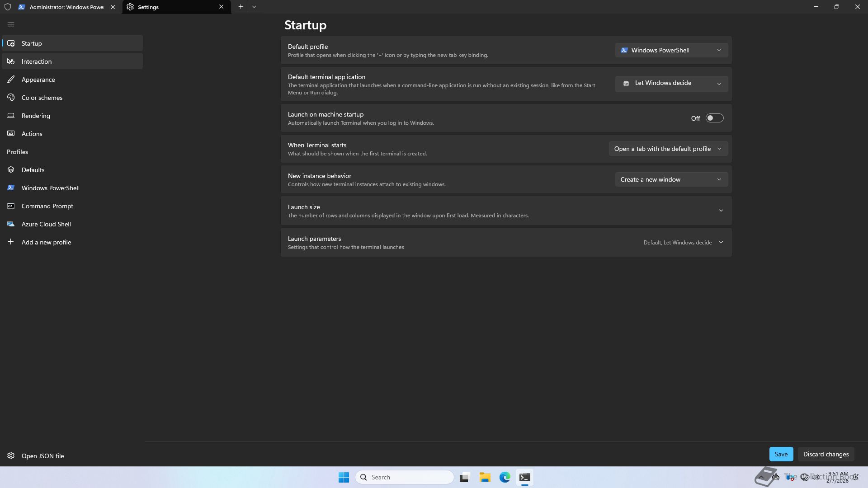Open the Defaults profile settings
Viewport: 868px width, 488px height.
[33, 170]
